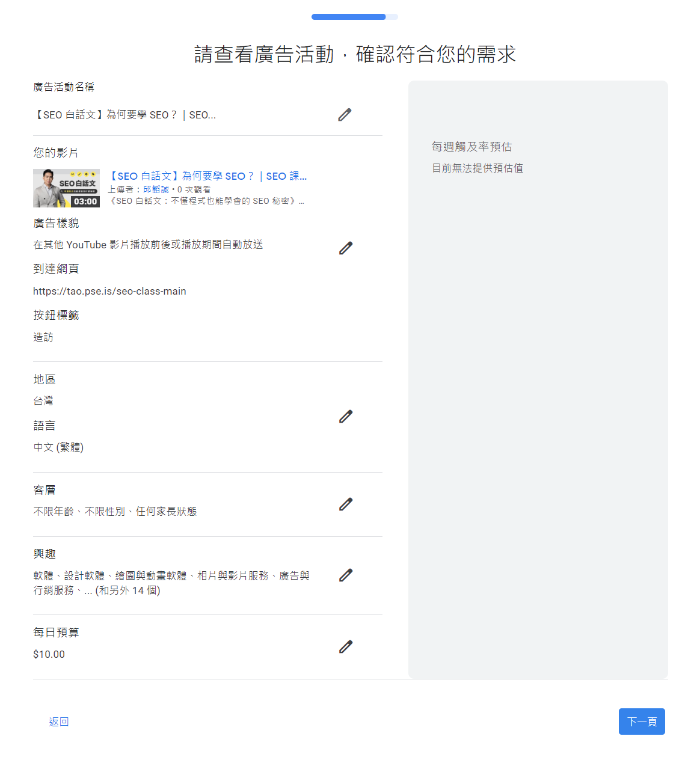700x763 pixels.
Task: Select the 台灣 region value
Action: 43,401
